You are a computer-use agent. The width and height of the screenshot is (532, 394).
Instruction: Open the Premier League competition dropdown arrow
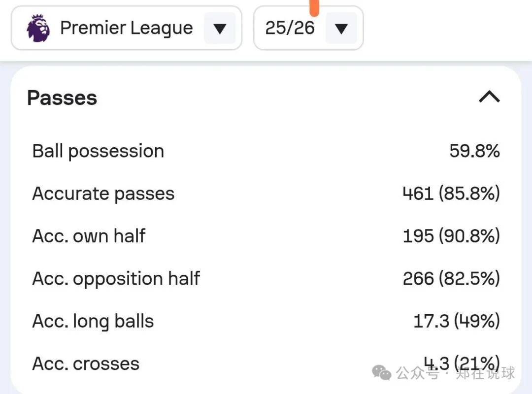pyautogui.click(x=220, y=28)
